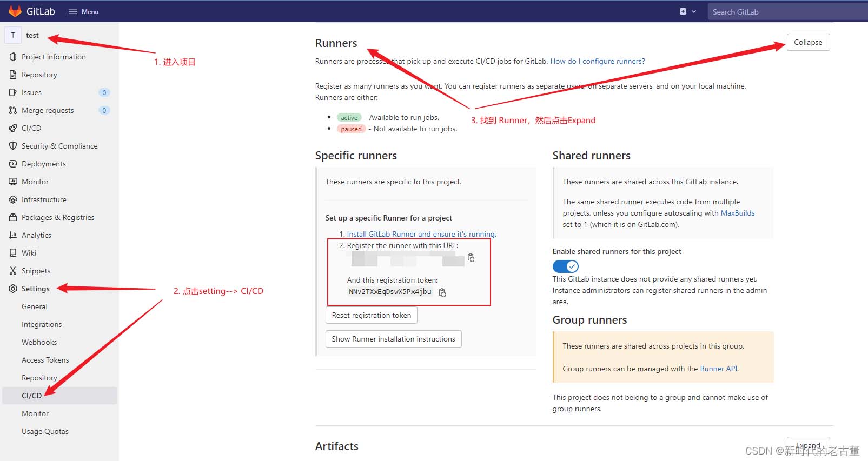
Task: Show Runner installation instructions
Action: click(x=394, y=339)
